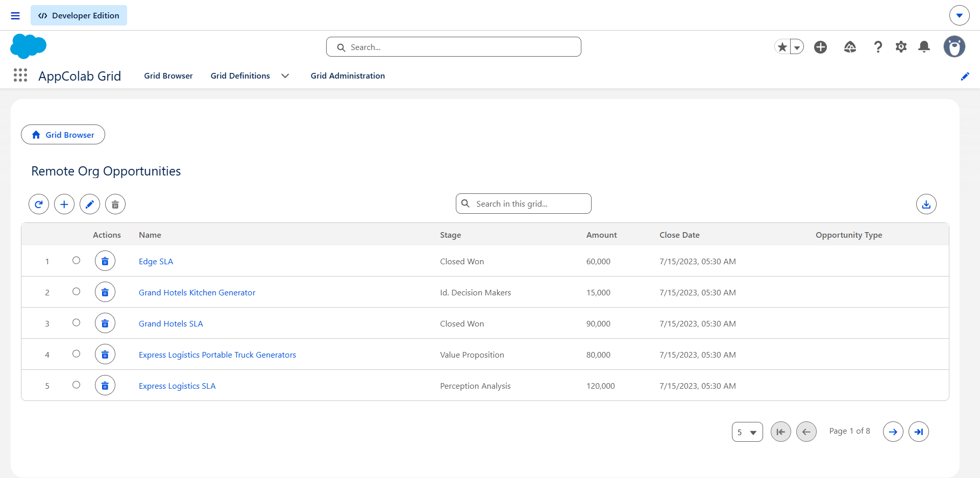
Task: Delete Express Logistics Portable Truck Generators row
Action: [x=105, y=355]
